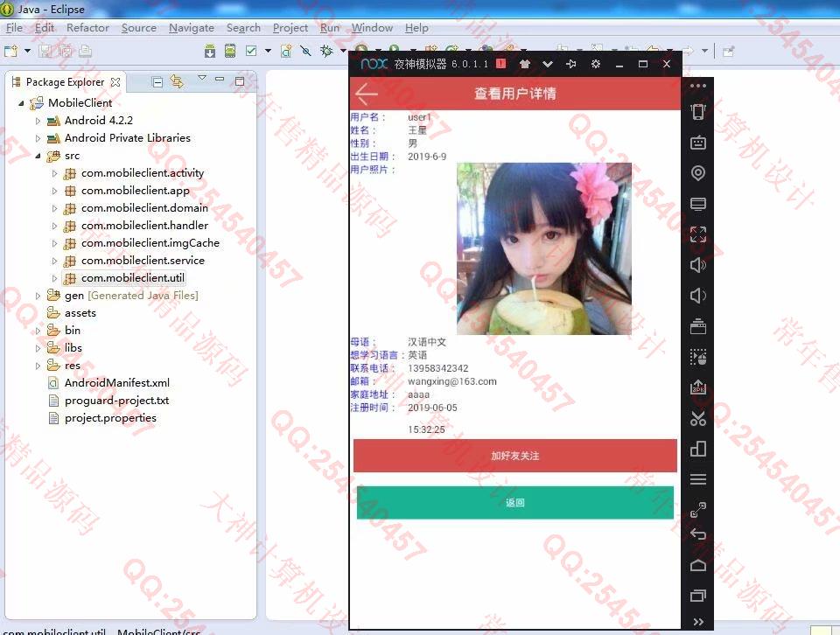Open the Source menu
Screen dimensions: 840x635
(139, 28)
